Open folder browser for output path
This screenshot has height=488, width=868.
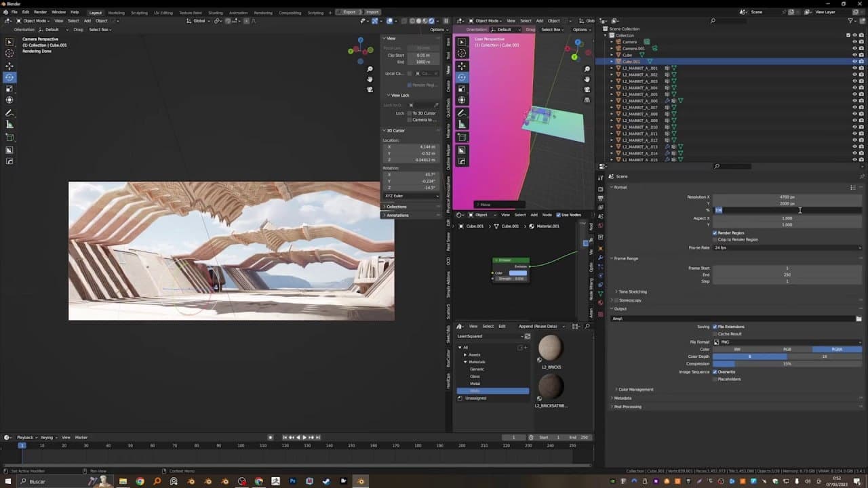tap(859, 319)
